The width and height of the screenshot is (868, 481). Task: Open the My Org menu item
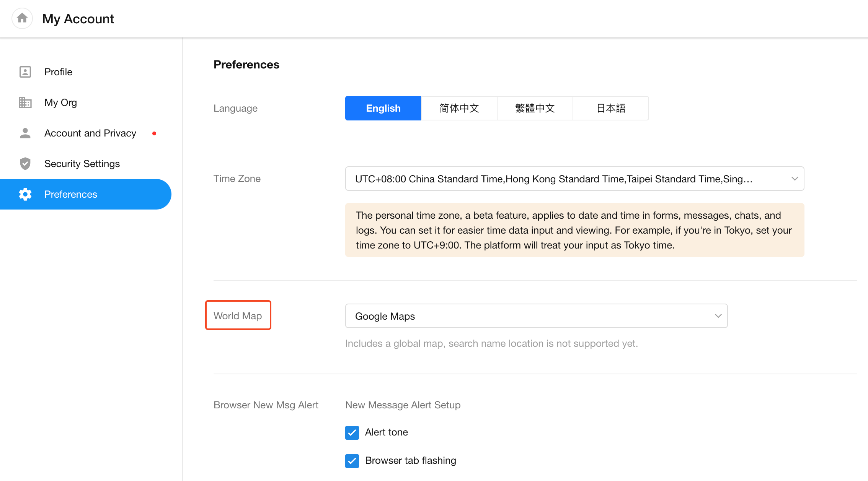(x=60, y=102)
